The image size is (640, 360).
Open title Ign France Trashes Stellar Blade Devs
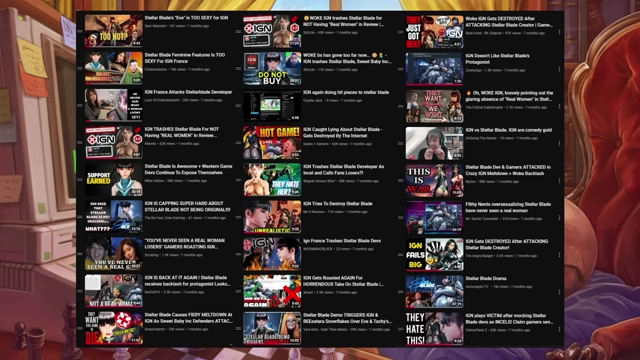coord(342,241)
